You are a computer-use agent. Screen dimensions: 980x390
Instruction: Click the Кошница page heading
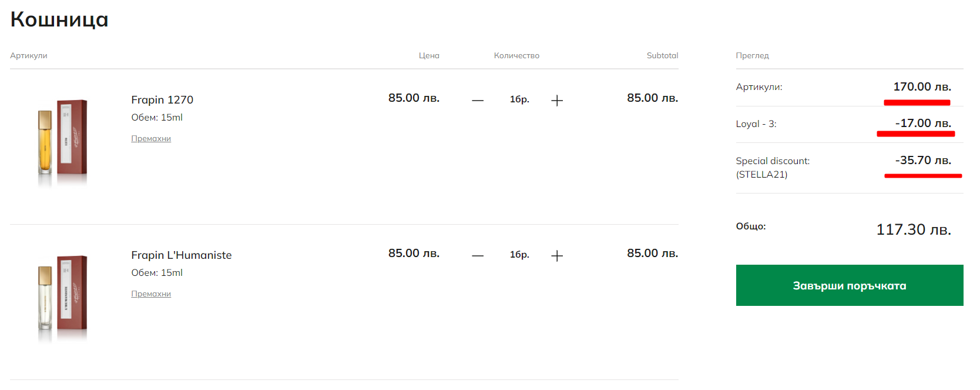click(59, 19)
